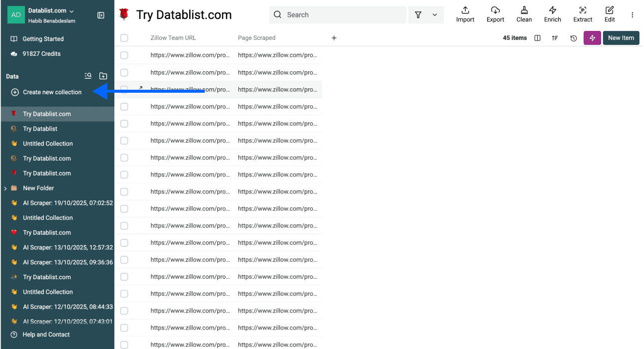Viewport: 644px width, 349px height.
Task: Open the search collections icon
Action: click(x=88, y=76)
